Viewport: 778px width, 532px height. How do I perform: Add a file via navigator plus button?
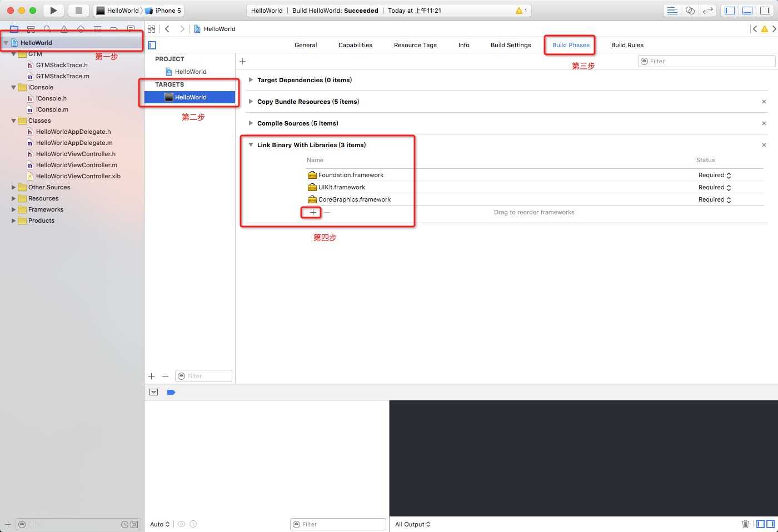tap(8, 524)
